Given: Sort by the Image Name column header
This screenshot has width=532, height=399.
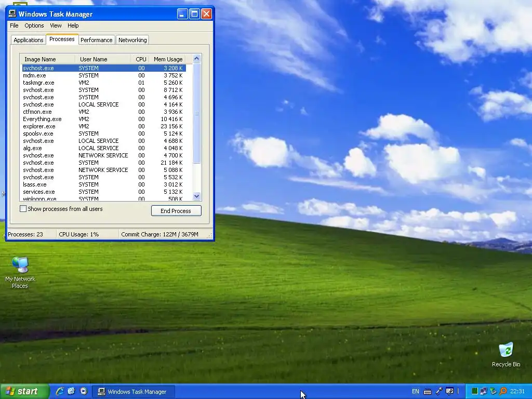Looking at the screenshot, I should pyautogui.click(x=47, y=59).
